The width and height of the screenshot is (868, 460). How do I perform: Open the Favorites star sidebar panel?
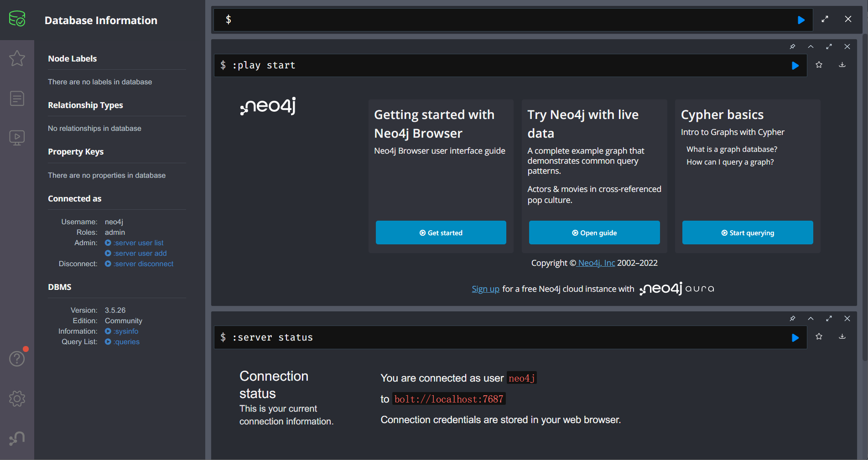click(x=17, y=58)
